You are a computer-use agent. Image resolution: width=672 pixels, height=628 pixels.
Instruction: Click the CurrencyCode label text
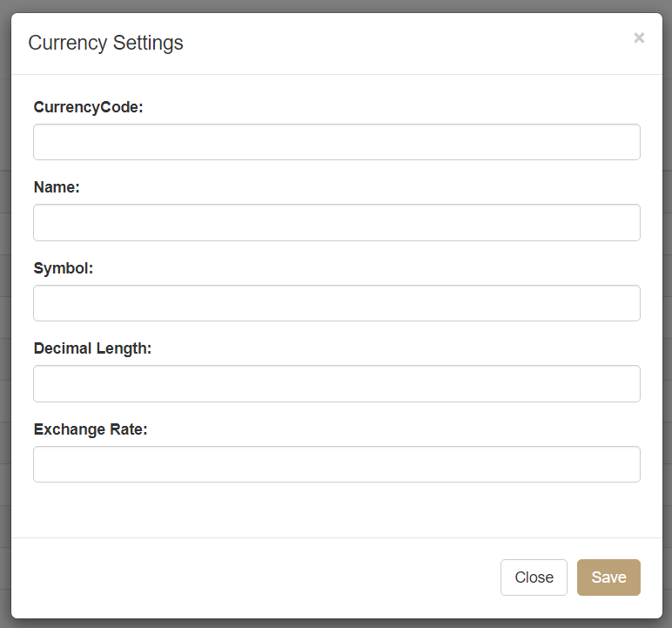tap(88, 107)
